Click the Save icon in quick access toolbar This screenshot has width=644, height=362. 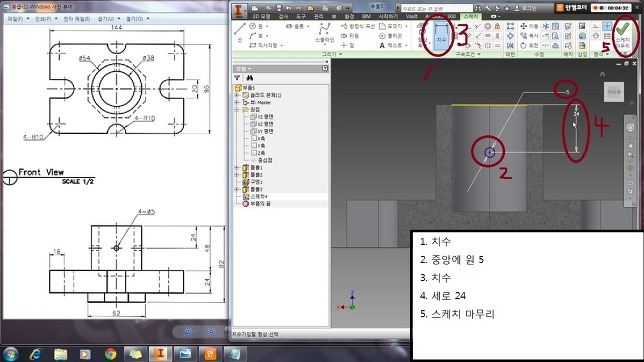point(279,8)
